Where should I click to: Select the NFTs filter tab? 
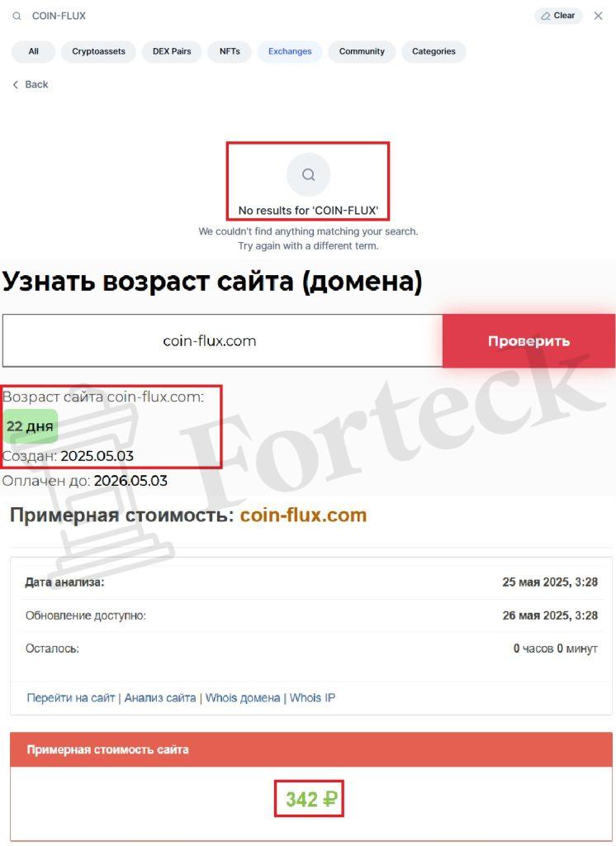pyautogui.click(x=230, y=51)
